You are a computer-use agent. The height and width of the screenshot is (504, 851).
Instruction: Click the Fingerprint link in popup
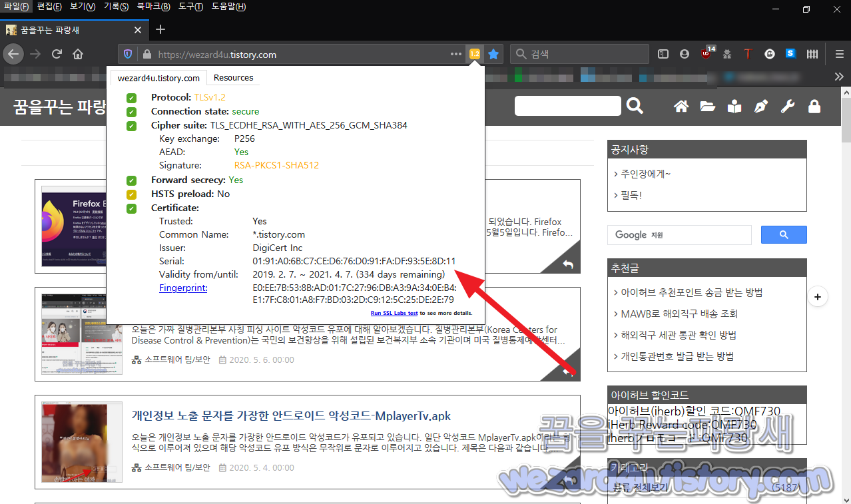tap(183, 288)
